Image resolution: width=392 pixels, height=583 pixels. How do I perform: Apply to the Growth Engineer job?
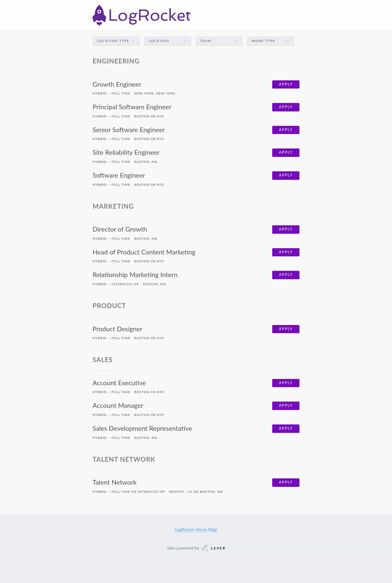click(x=286, y=84)
